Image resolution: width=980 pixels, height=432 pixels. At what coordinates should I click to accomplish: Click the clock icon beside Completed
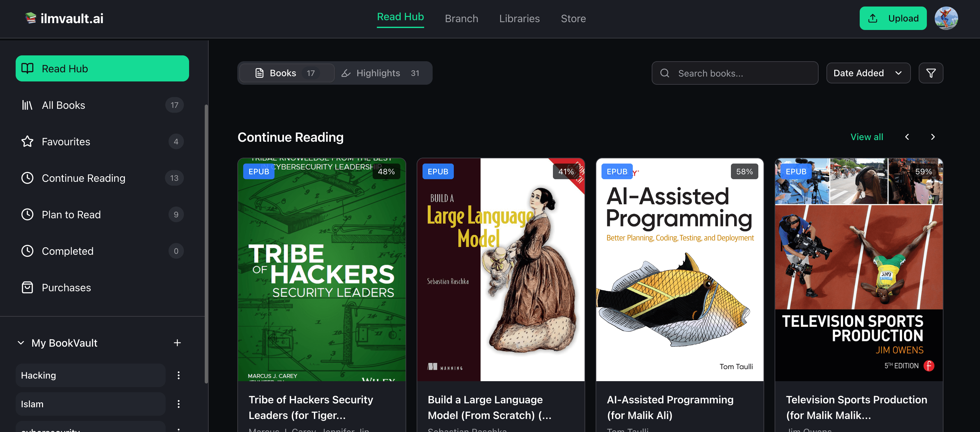[x=27, y=251]
